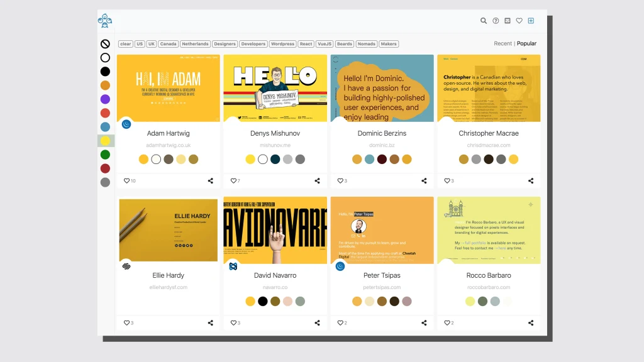Viewport: 644px width, 362px height.
Task: Open Ellie Hardy's site thumbnail
Action: [167, 230]
